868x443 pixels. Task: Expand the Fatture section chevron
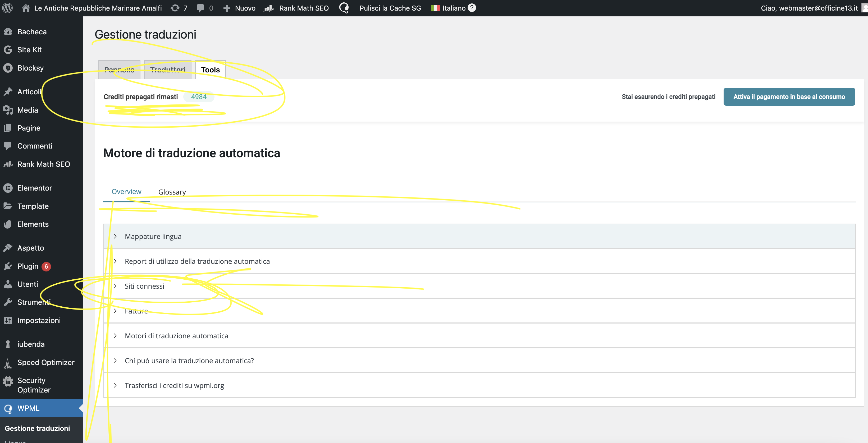coord(115,311)
